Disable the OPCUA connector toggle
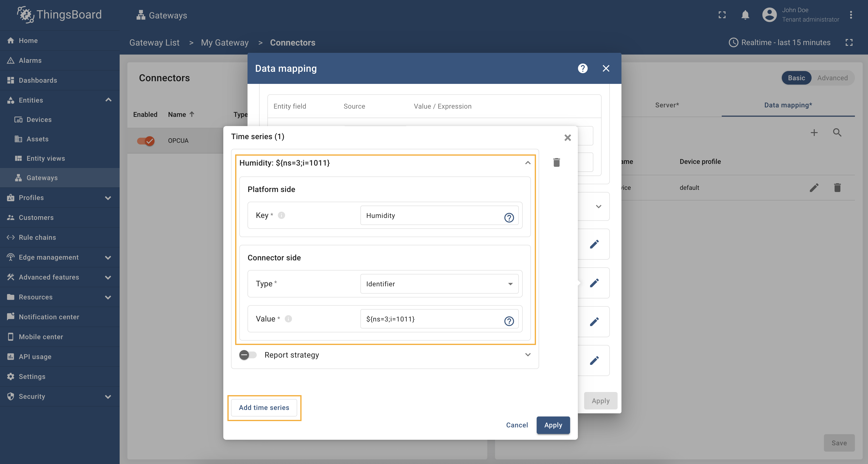The height and width of the screenshot is (464, 868). [x=146, y=141]
